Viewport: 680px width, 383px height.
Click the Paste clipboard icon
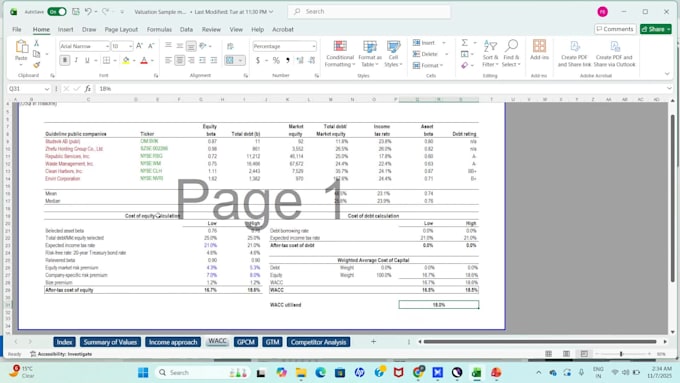coord(21,46)
